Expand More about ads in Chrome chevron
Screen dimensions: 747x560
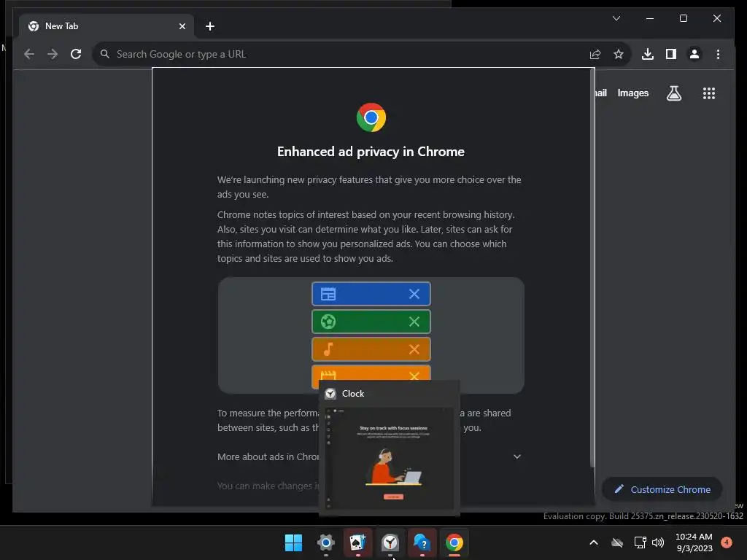[x=517, y=456]
